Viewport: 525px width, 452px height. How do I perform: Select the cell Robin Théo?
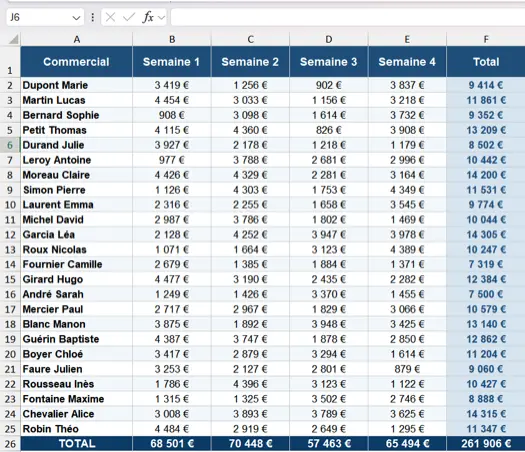[x=77, y=429]
